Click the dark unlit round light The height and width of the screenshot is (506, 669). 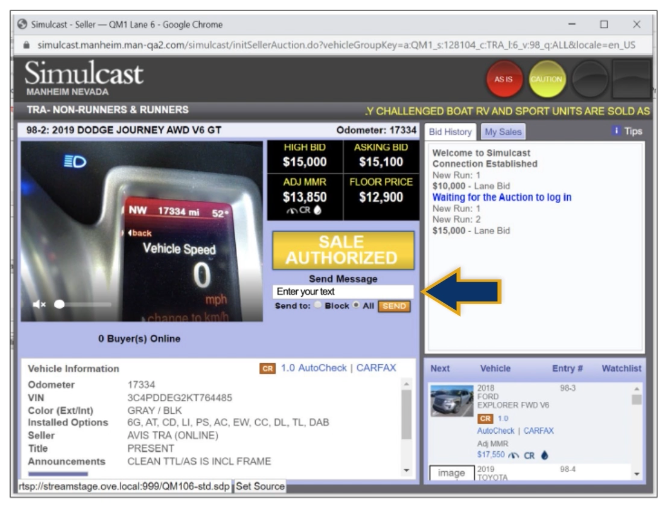(590, 79)
